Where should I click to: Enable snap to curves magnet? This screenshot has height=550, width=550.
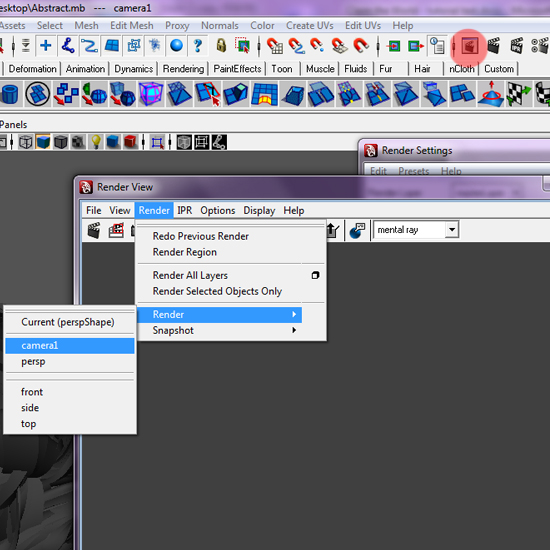(296, 46)
